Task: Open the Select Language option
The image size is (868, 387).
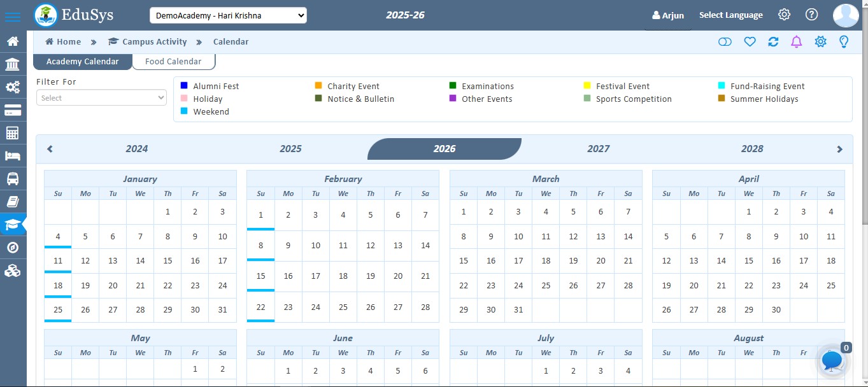Action: [731, 15]
